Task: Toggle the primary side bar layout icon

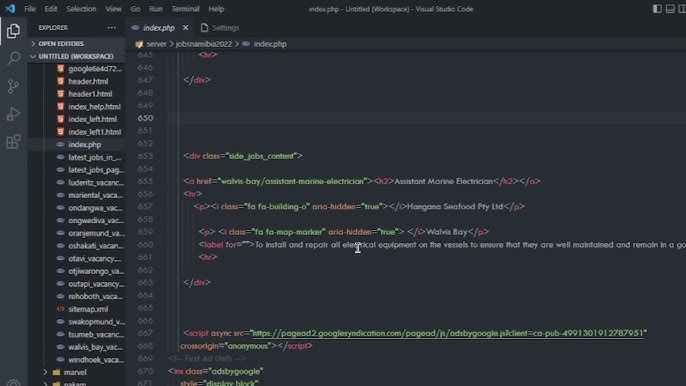Action: tap(657, 9)
